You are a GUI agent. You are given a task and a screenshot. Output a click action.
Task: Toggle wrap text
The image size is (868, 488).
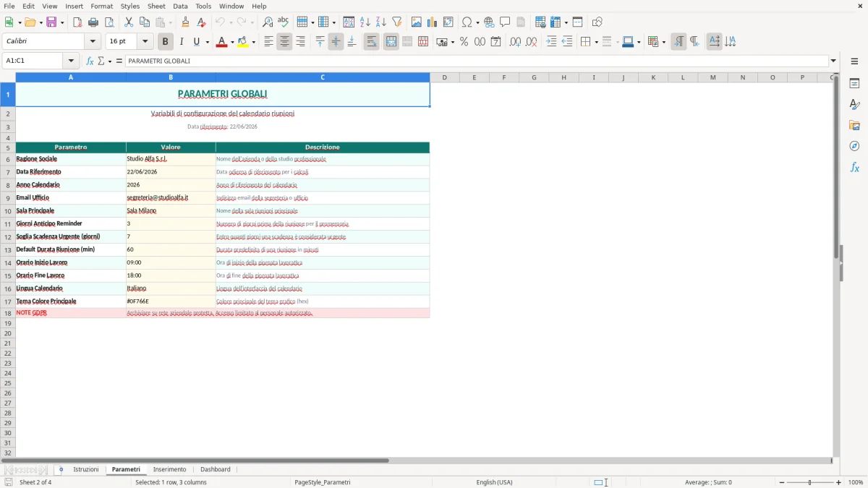pos(372,42)
